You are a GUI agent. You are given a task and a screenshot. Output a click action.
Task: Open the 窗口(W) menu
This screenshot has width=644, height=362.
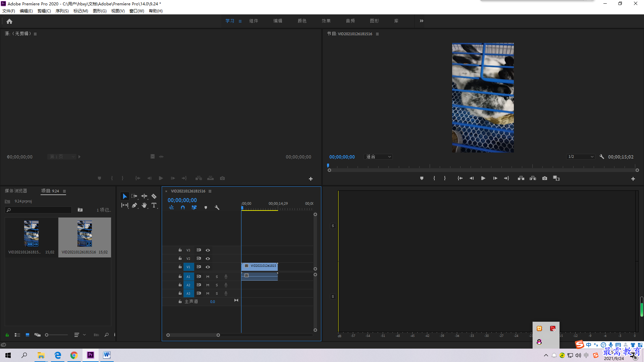click(x=137, y=11)
